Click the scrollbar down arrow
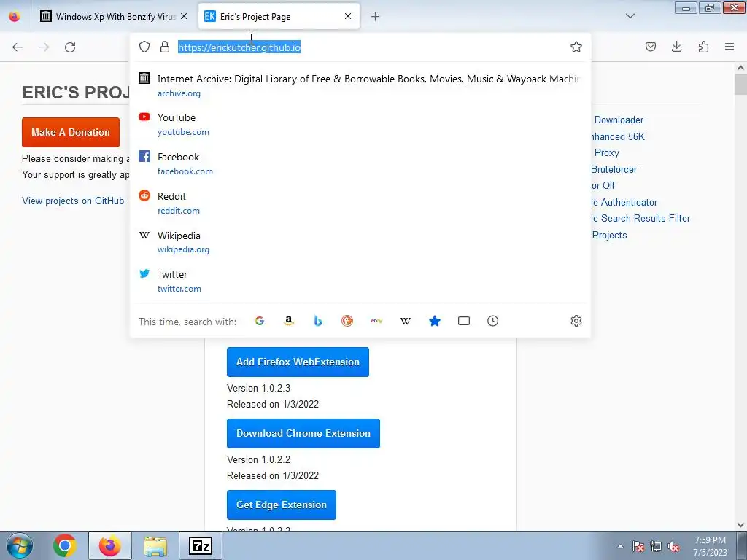Viewport: 747px width, 560px height. click(740, 525)
